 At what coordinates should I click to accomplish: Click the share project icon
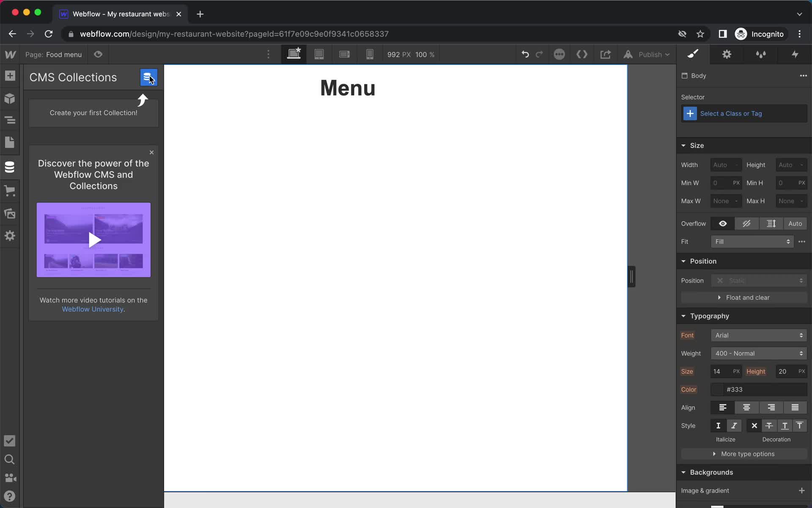pos(605,54)
